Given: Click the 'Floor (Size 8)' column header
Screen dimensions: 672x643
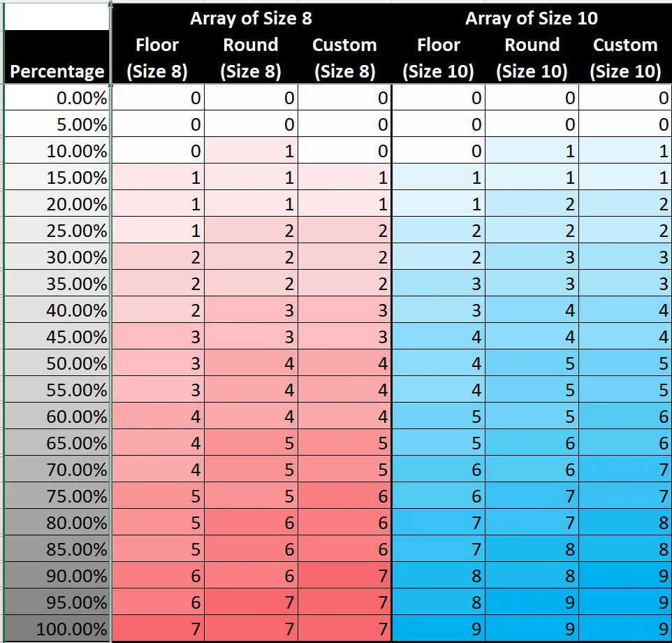Looking at the screenshot, I should [158, 58].
